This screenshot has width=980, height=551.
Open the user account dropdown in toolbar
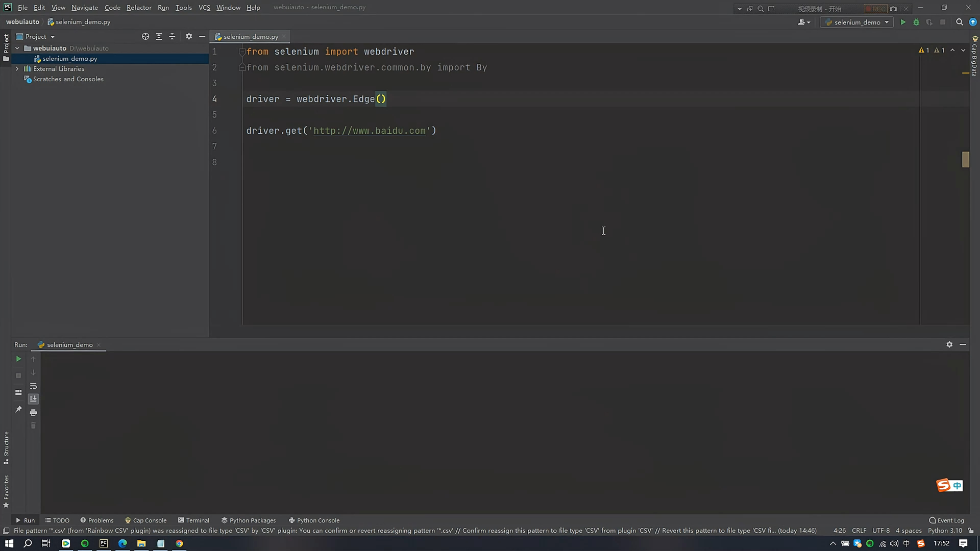click(x=804, y=22)
